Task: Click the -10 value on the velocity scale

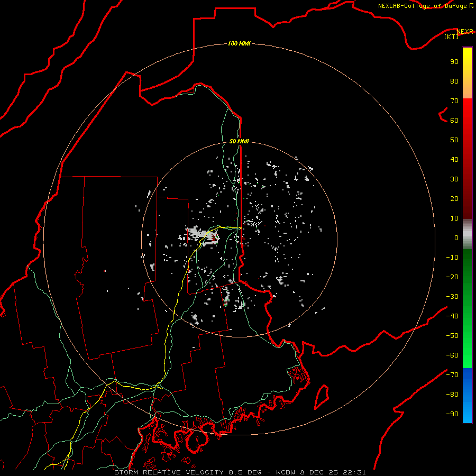Action: (x=452, y=258)
